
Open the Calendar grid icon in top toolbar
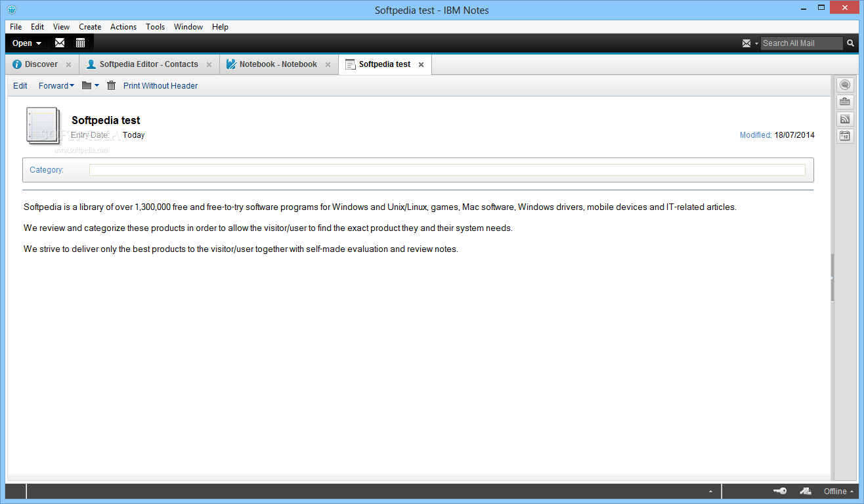coord(80,43)
